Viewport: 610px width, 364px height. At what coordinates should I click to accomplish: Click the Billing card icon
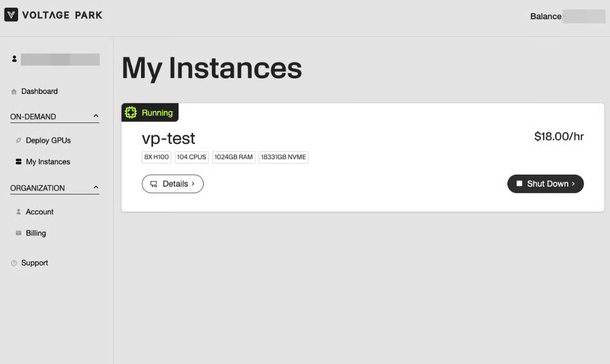tap(19, 233)
